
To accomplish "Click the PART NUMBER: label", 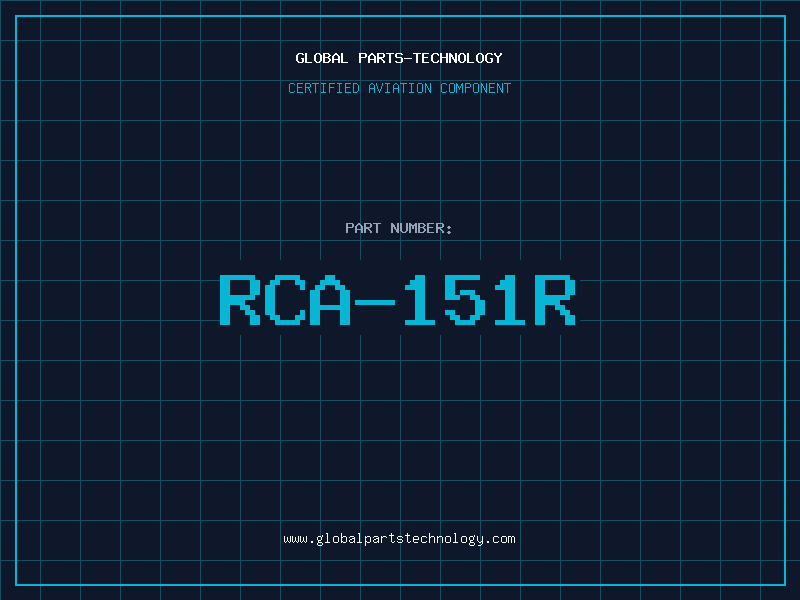I will [x=399, y=228].
